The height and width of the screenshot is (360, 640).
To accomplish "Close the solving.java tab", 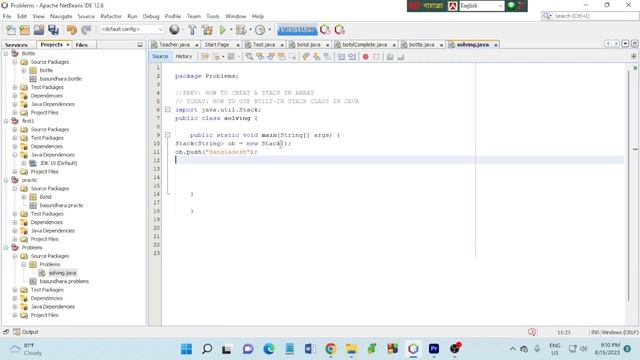I will point(496,45).
